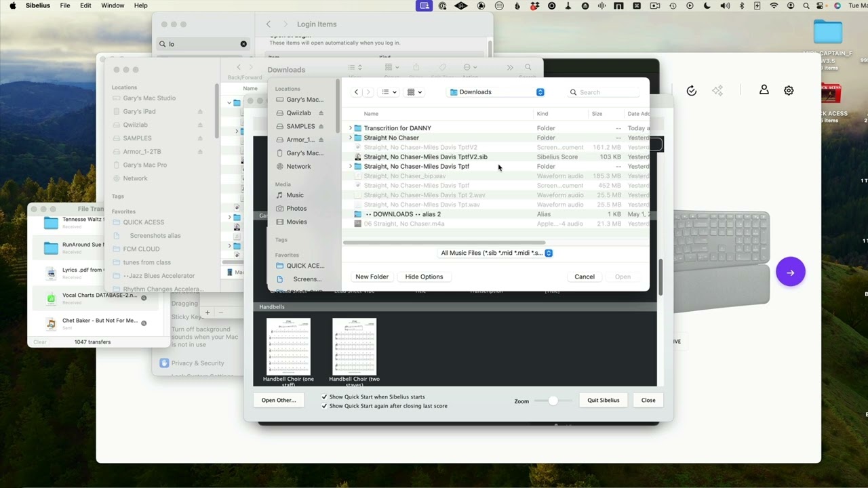868x488 pixels.
Task: Toggle Show Quick Start when Sibelius starts
Action: click(324, 397)
